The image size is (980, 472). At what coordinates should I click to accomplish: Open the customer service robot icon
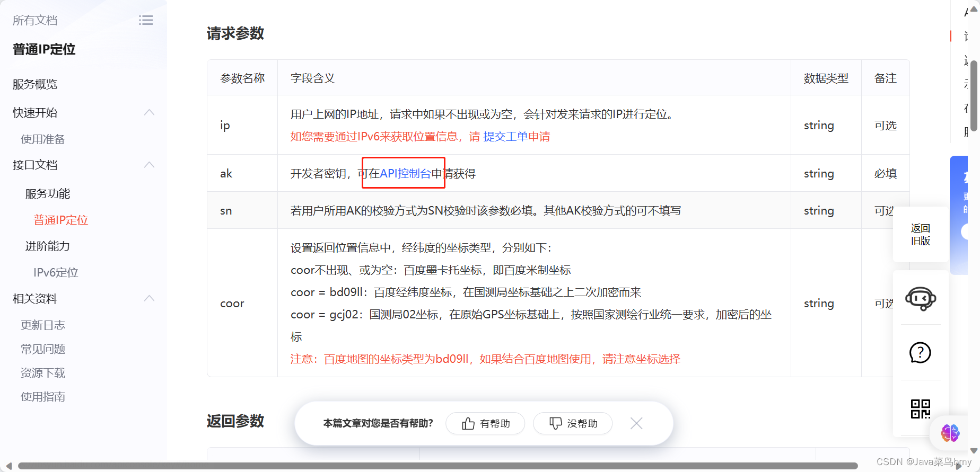click(921, 299)
